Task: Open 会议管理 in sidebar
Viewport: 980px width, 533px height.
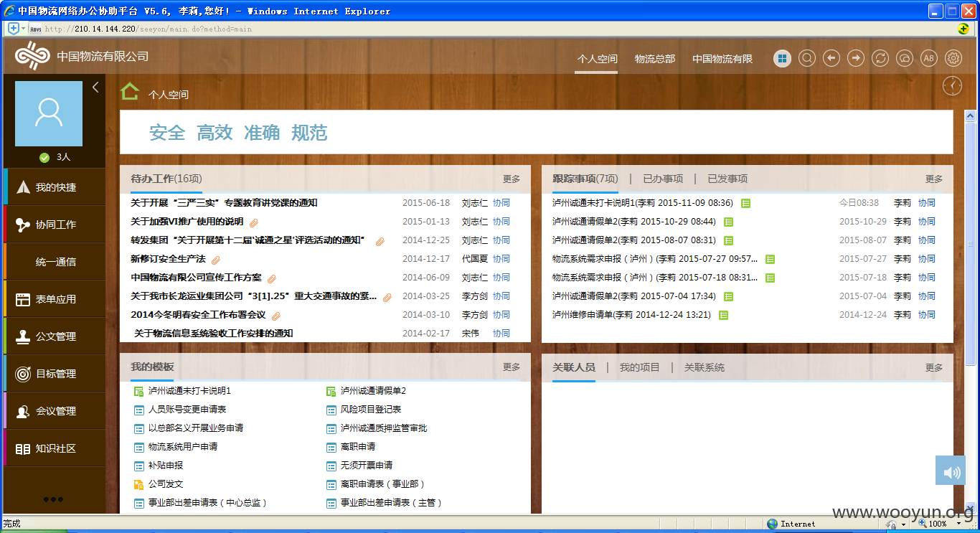Action: click(x=55, y=411)
